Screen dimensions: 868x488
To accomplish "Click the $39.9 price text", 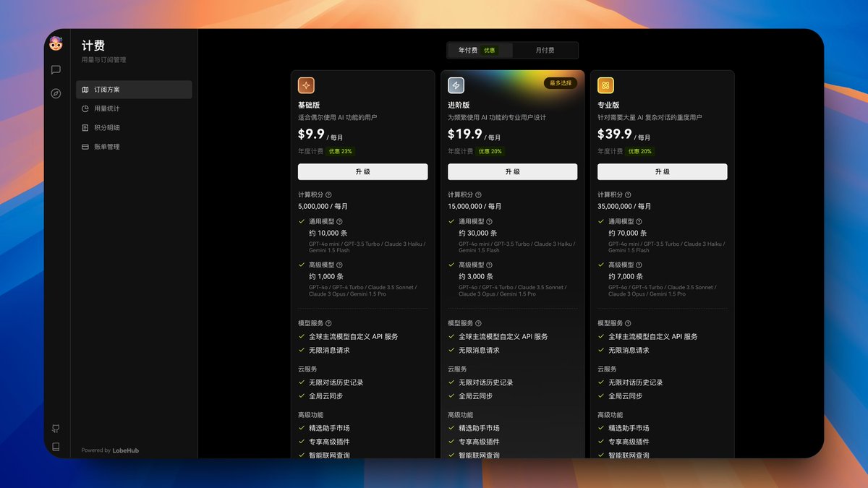I will point(614,134).
